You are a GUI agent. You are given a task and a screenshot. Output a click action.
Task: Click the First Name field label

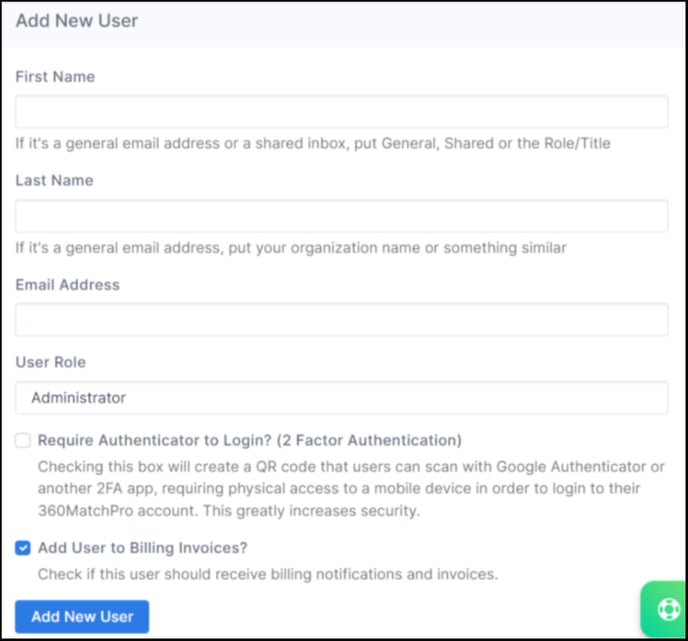(x=55, y=77)
